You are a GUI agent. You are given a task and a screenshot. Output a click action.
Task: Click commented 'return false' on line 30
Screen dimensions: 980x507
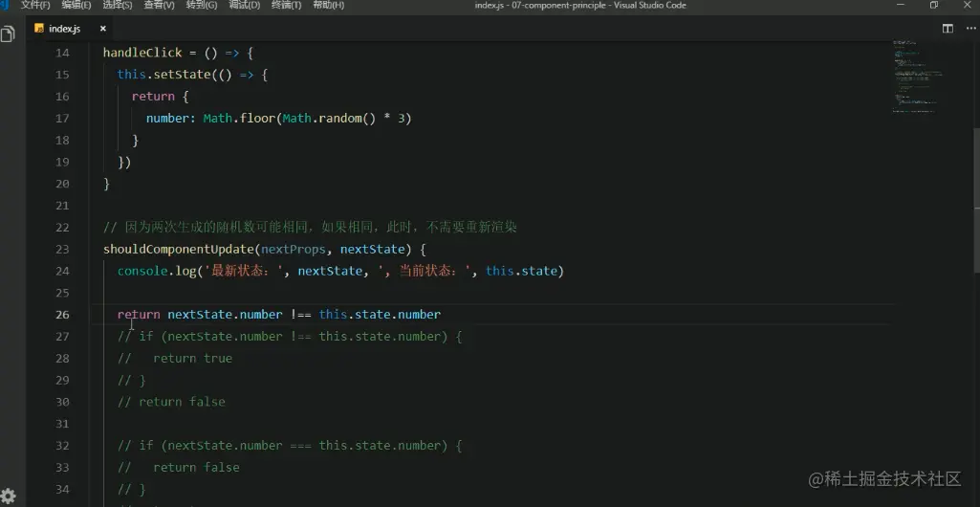pyautogui.click(x=182, y=402)
